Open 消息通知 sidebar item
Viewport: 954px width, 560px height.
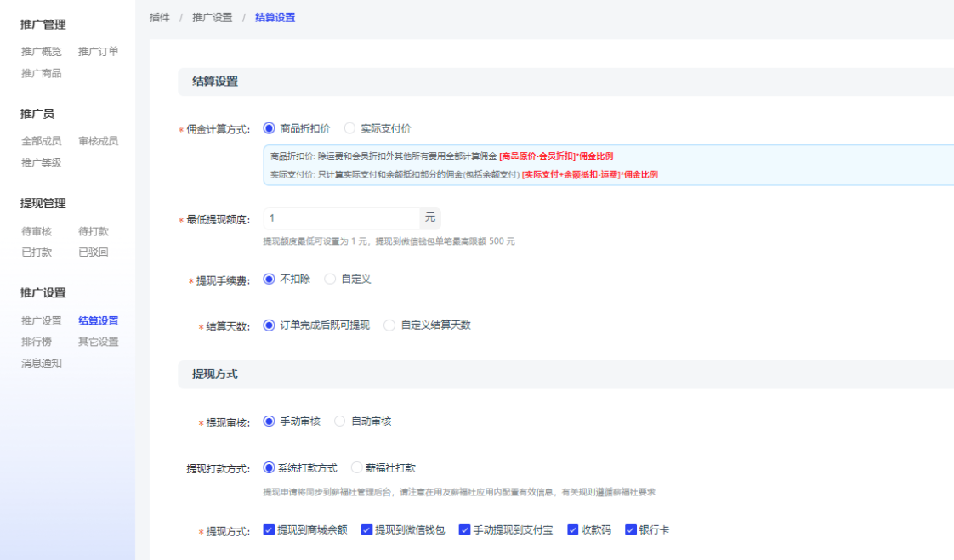pos(42,363)
